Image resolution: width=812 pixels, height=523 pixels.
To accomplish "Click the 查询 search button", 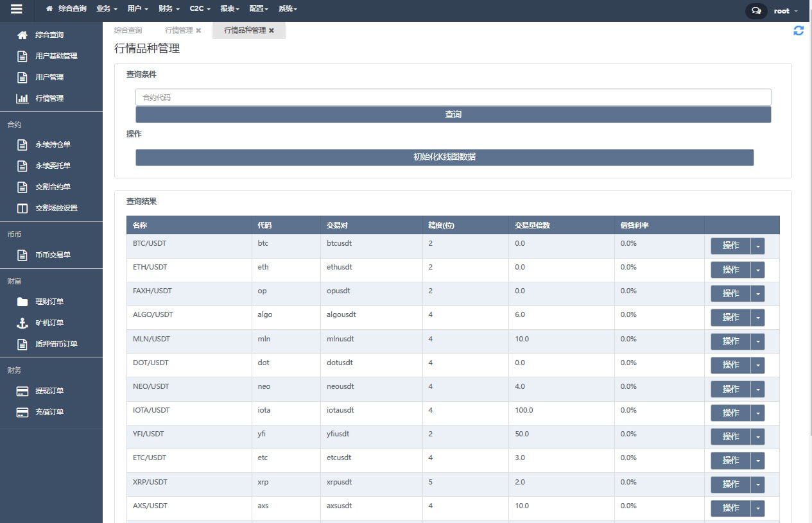I will click(453, 114).
